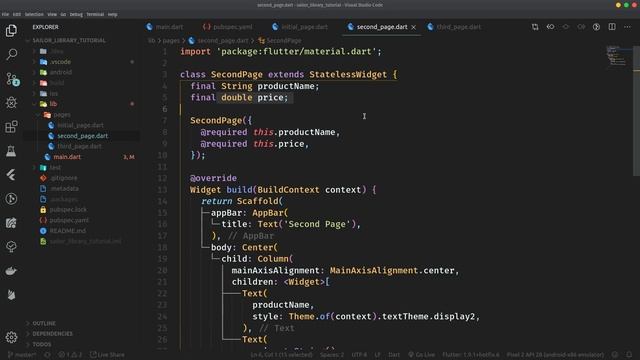Click the Live Share status button

click(x=107, y=355)
